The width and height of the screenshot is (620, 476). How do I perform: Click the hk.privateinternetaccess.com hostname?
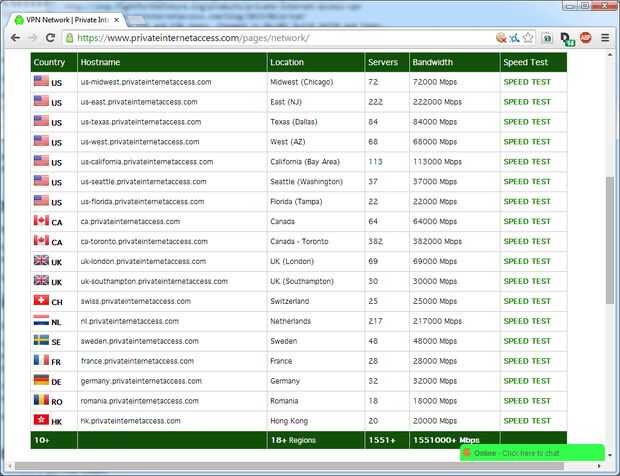(130, 421)
